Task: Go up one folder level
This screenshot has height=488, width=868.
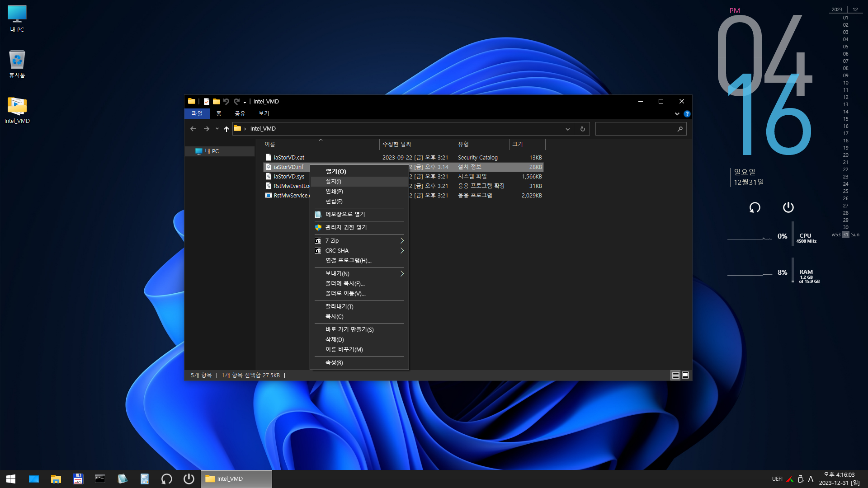Action: 226,129
